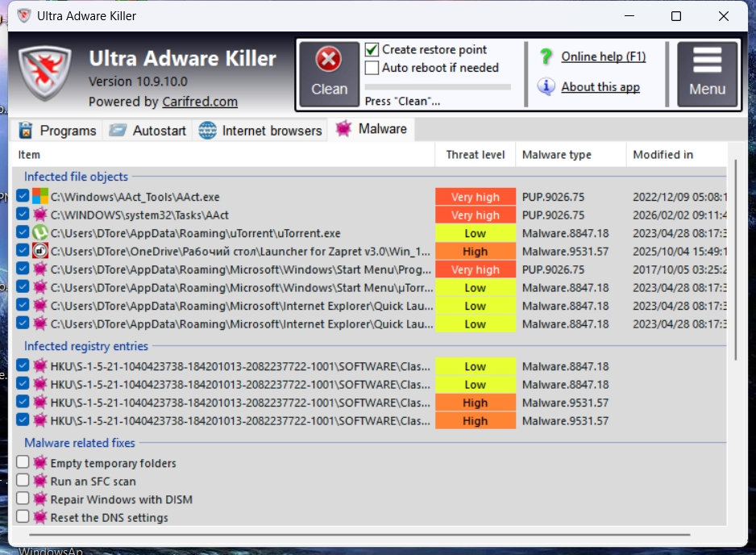
Task: Click the green uTorrent.exe file icon
Action: click(x=40, y=232)
